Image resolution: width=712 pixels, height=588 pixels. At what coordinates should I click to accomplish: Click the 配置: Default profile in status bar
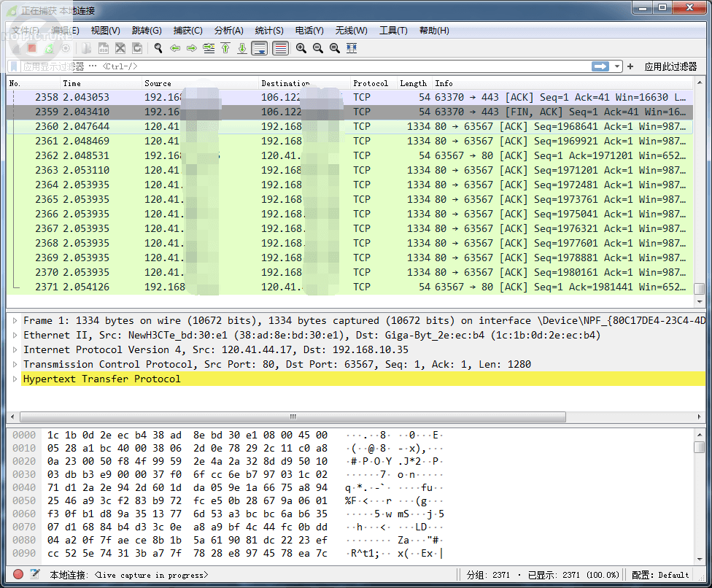click(659, 575)
